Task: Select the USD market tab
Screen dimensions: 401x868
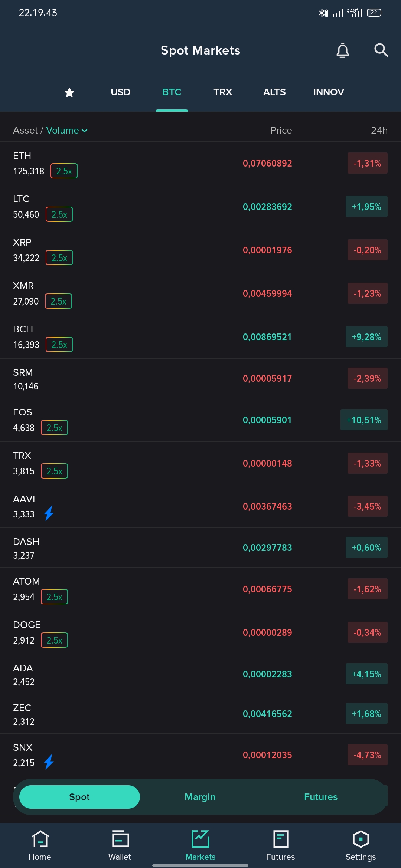Action: [x=121, y=92]
